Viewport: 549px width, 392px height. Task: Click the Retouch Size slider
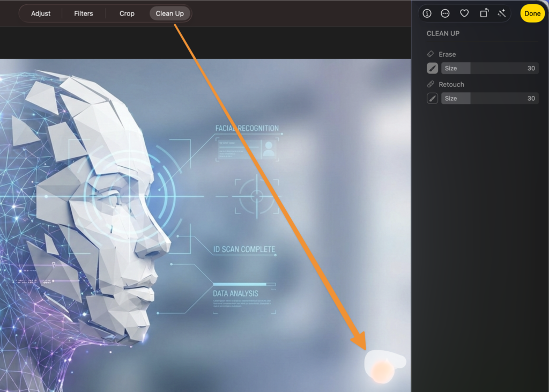pyautogui.click(x=489, y=98)
